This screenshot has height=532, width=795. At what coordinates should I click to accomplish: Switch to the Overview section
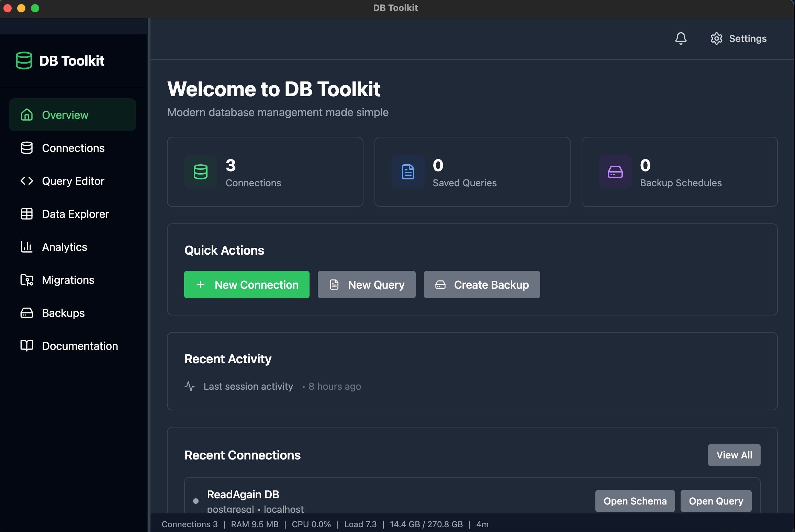click(65, 115)
